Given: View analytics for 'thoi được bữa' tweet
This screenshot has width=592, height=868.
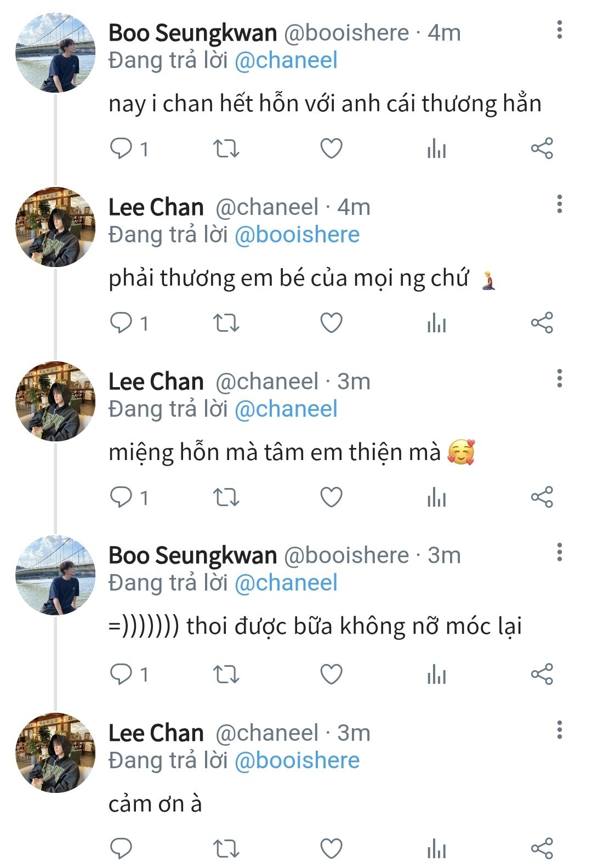Looking at the screenshot, I should (x=436, y=674).
